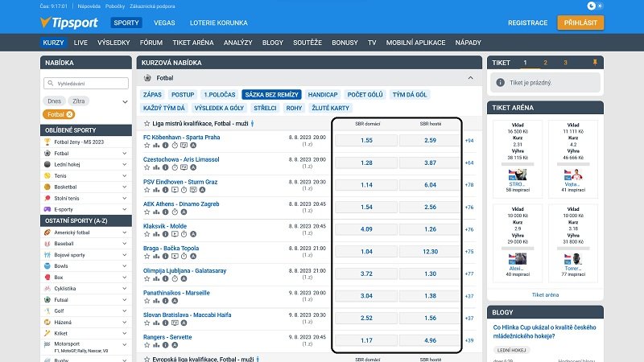Viewport: 644px width, 362px height.
Task: Click scoreboard screen icon for Czestochowa - Aris Limassol
Action: click(184, 167)
